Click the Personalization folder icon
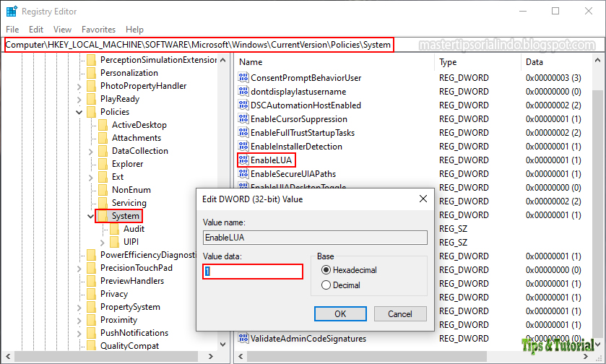 92,73
